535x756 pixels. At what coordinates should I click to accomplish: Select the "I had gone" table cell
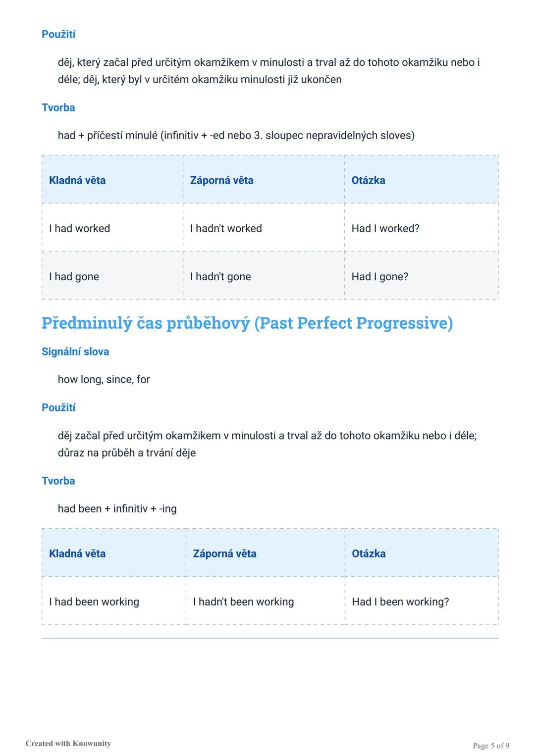point(74,276)
